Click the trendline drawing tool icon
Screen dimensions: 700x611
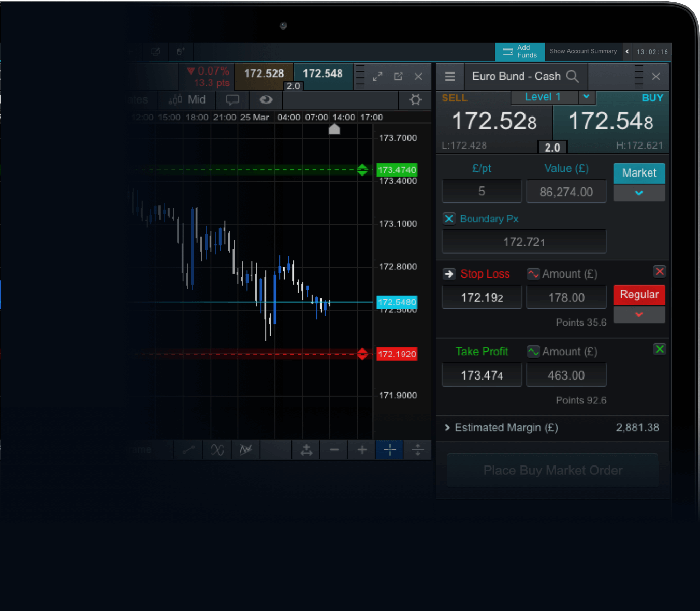pyautogui.click(x=188, y=450)
